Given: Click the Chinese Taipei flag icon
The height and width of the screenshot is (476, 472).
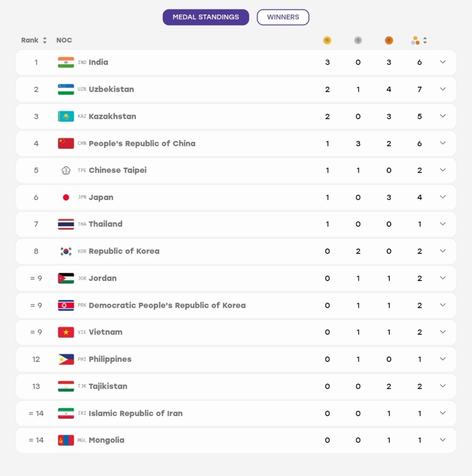Looking at the screenshot, I should [x=66, y=170].
